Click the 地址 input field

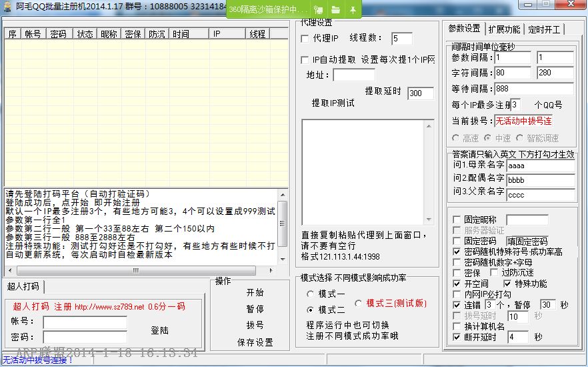[354, 75]
